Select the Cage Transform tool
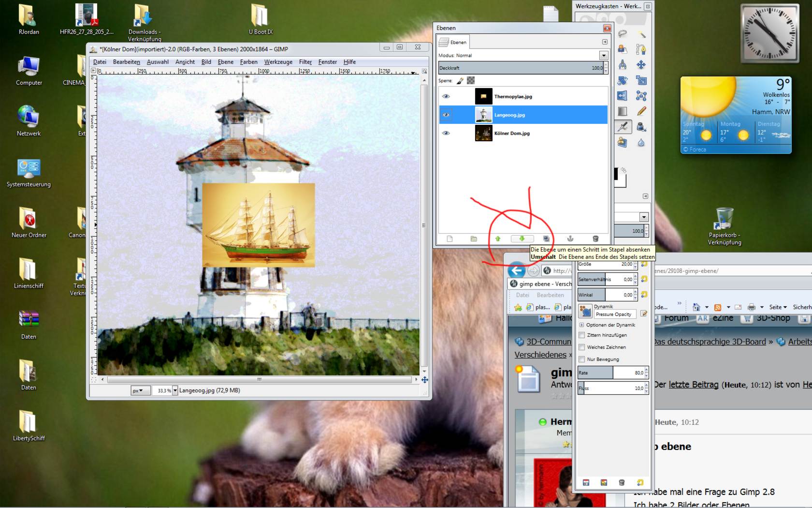812x508 pixels. click(641, 96)
